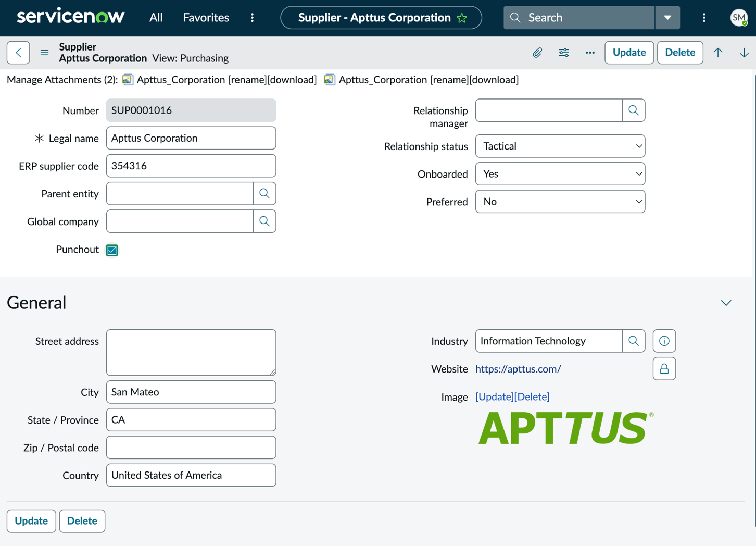Click the search magnifier icon in top bar
This screenshot has width=756, height=546.
[515, 18]
